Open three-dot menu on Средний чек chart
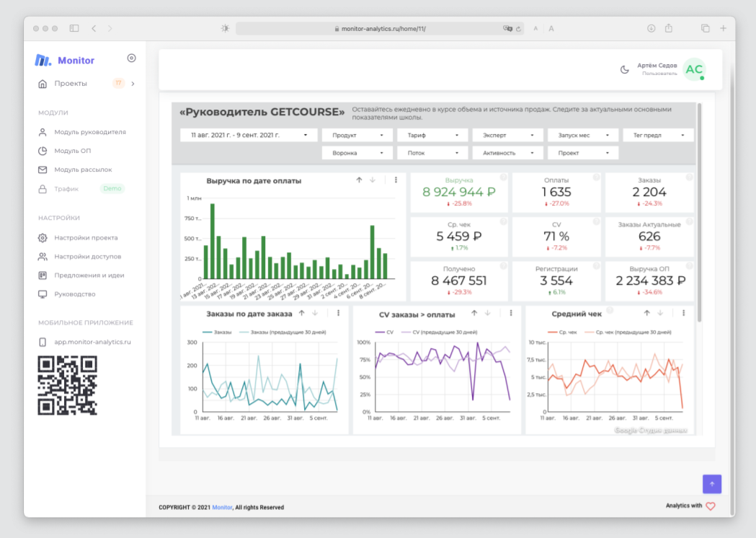The image size is (756, 538). pos(684,313)
